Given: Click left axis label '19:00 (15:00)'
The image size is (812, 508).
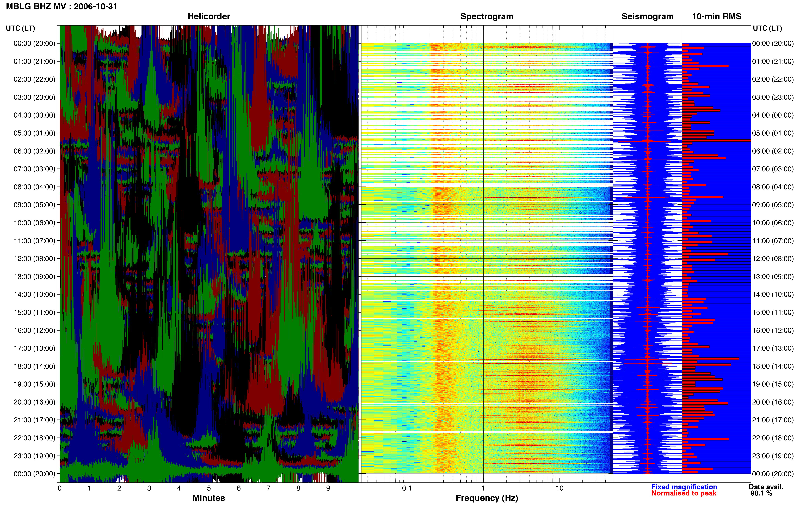Looking at the screenshot, I should click(34, 384).
